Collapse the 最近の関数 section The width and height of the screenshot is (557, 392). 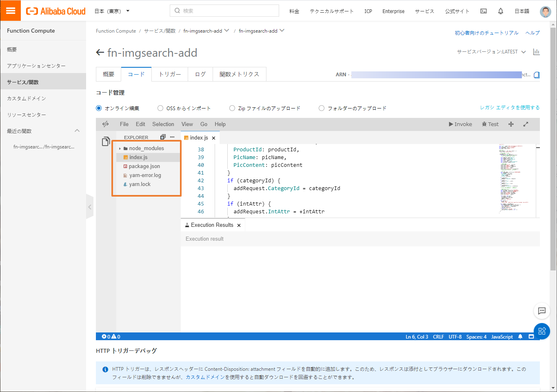pos(77,131)
